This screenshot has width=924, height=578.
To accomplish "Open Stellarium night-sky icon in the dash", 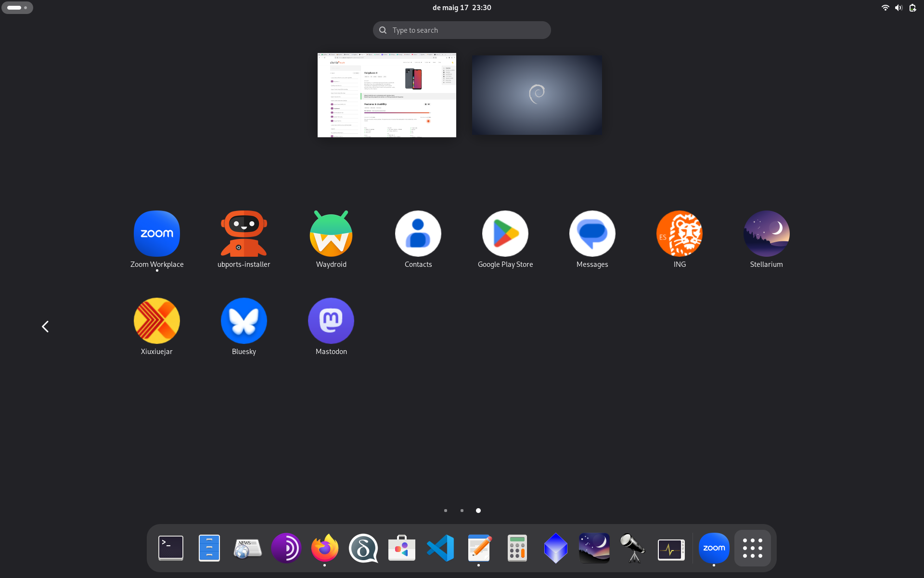I will 594,548.
